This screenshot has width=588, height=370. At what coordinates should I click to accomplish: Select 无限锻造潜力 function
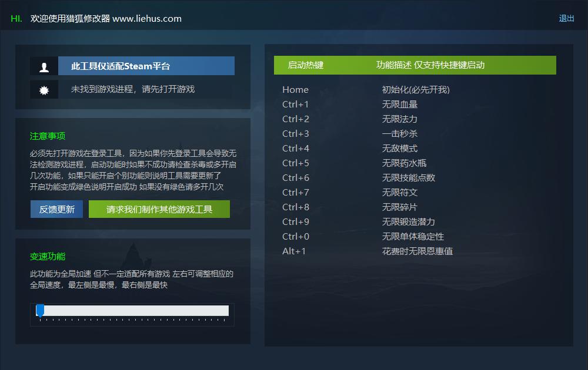tap(409, 221)
